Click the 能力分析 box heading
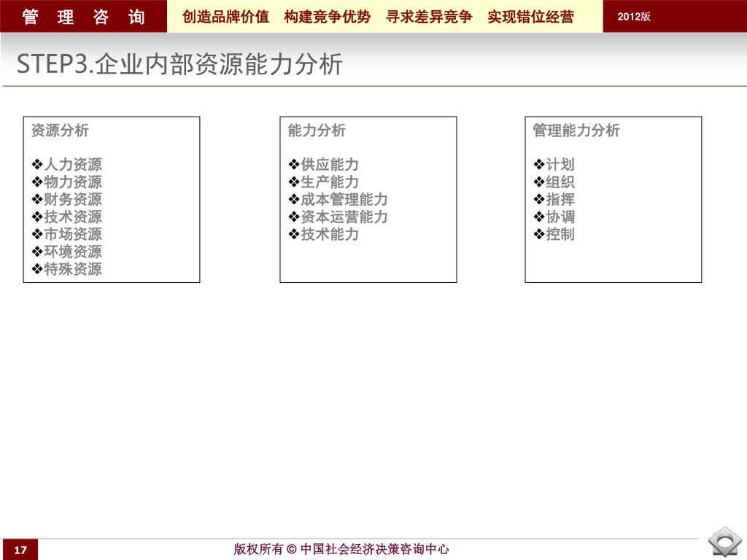This screenshot has height=560, width=747. (317, 130)
